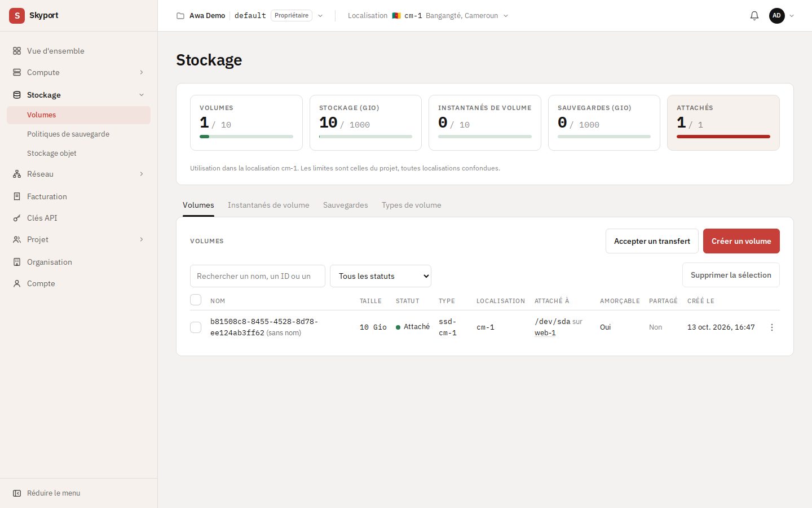Select checkbox for volume b81508c8

click(x=196, y=327)
